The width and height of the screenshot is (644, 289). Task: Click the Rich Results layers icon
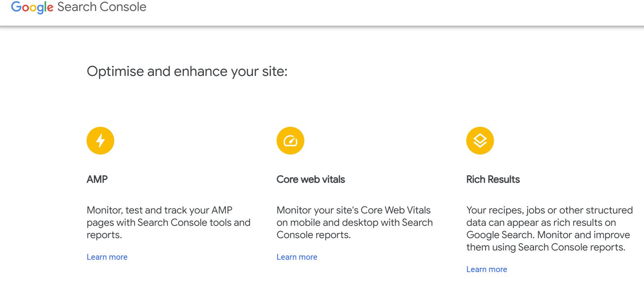pyautogui.click(x=480, y=141)
